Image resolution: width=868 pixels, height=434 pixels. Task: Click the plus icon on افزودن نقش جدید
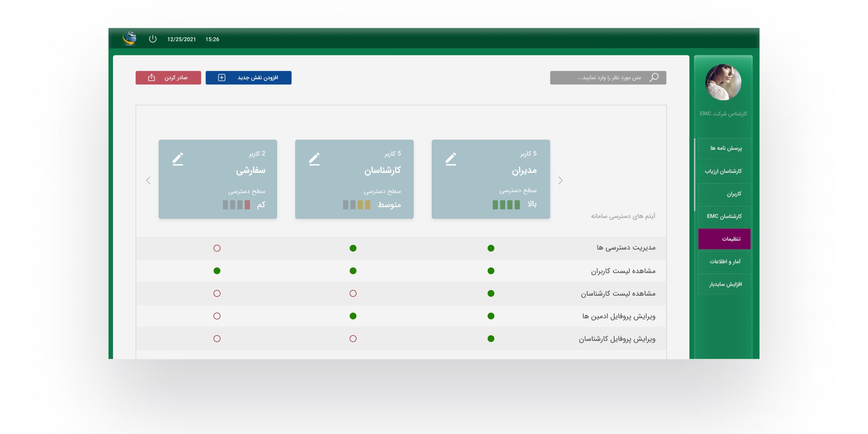click(221, 78)
